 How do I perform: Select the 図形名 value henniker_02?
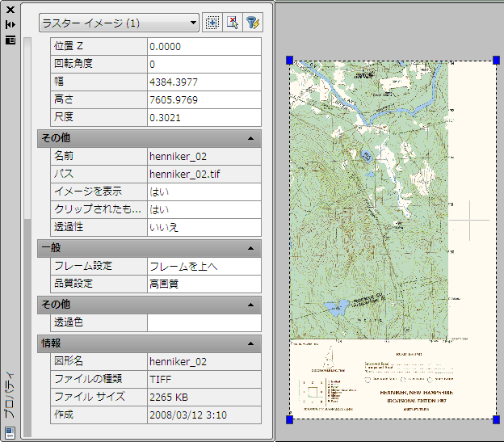pyautogui.click(x=204, y=362)
